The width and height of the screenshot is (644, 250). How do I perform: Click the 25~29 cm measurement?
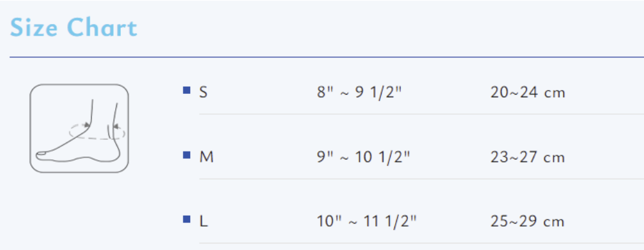click(528, 222)
